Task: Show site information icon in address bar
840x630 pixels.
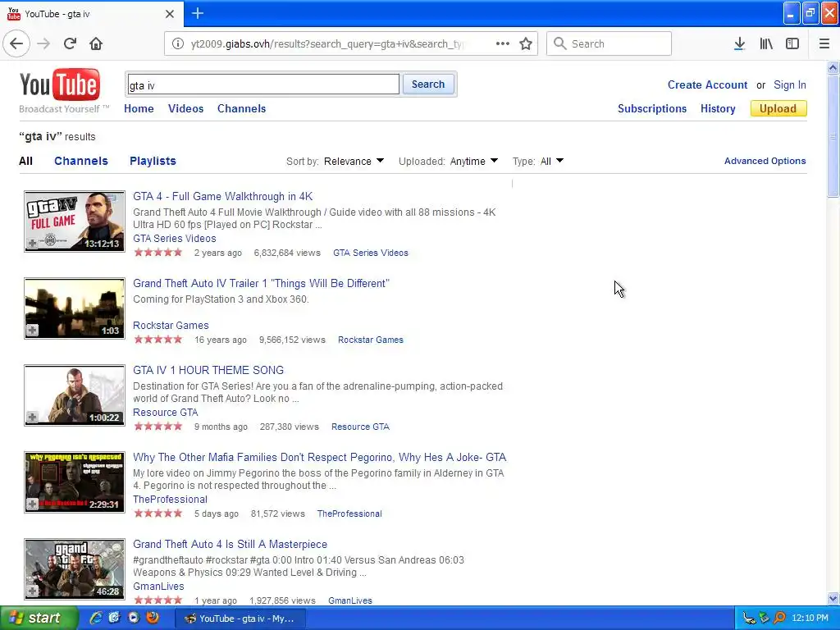Action: (178, 43)
